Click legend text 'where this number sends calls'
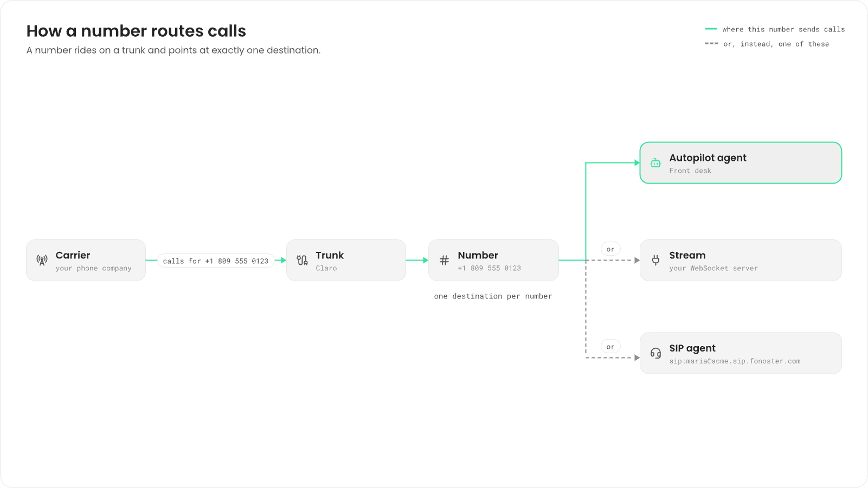Screen dimensions: 868x488 pyautogui.click(x=783, y=29)
